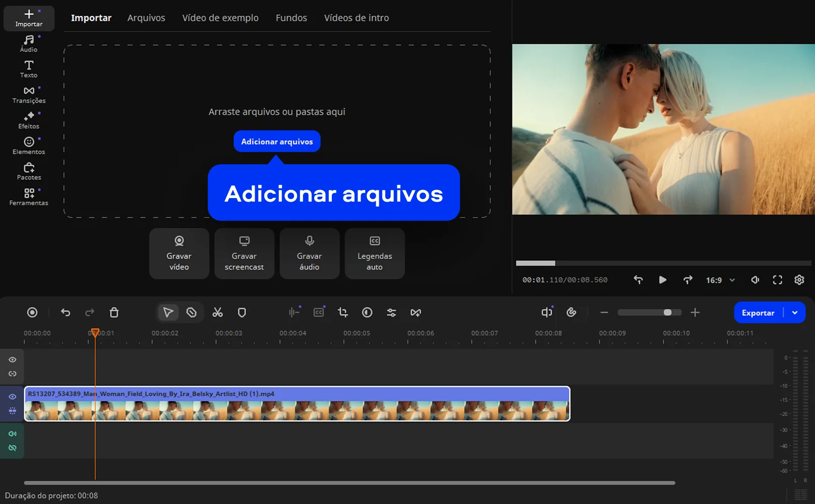Open the Elementos sidebar panel
The width and height of the screenshot is (815, 504).
[x=29, y=146]
